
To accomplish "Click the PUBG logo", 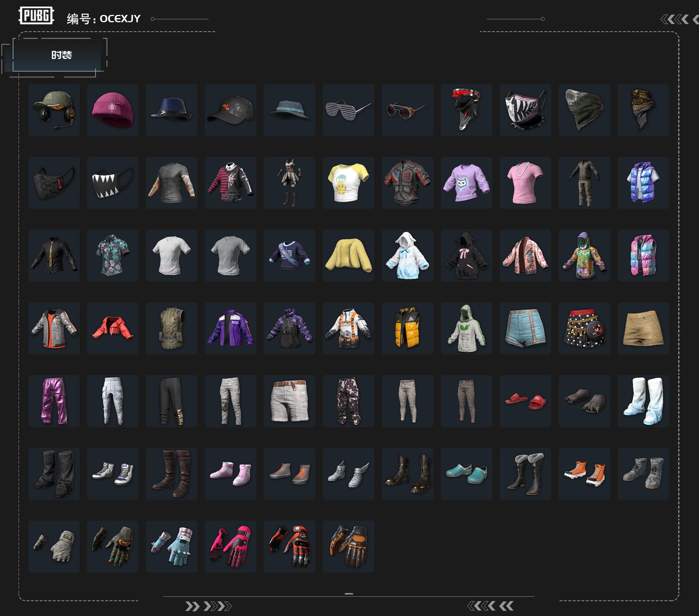I will [x=36, y=16].
